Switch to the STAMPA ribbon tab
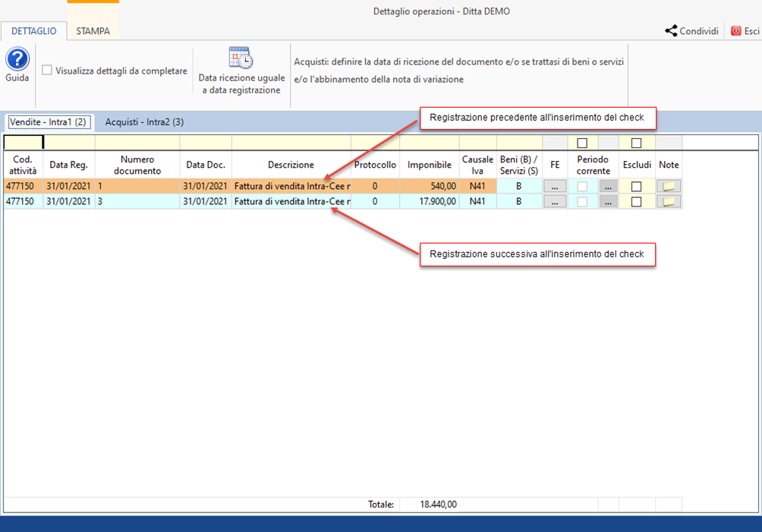Image resolution: width=762 pixels, height=532 pixels. pyautogui.click(x=93, y=31)
